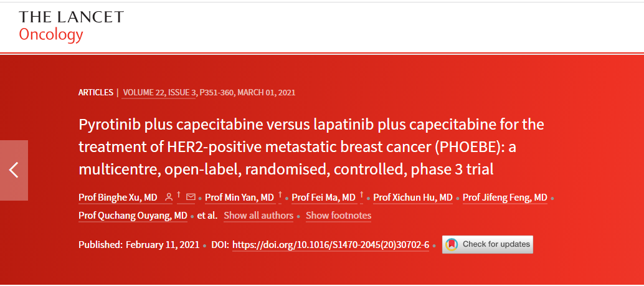Open author Prof Fei Ma, MD
Image resolution: width=644 pixels, height=286 pixels.
click(324, 198)
